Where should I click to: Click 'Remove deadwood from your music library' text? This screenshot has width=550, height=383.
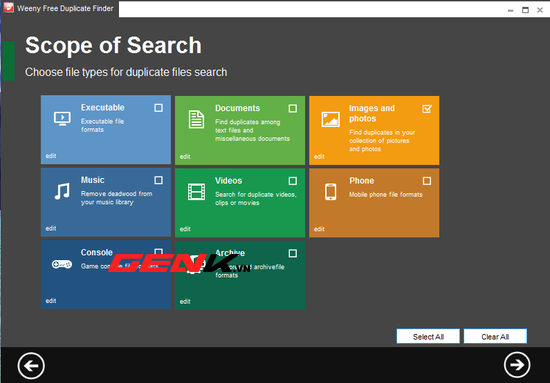coord(116,198)
